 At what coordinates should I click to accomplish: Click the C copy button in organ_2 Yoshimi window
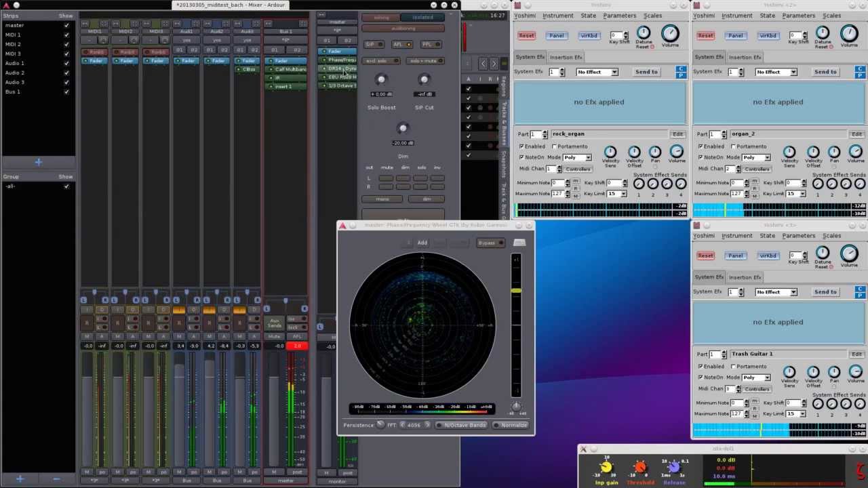point(860,68)
